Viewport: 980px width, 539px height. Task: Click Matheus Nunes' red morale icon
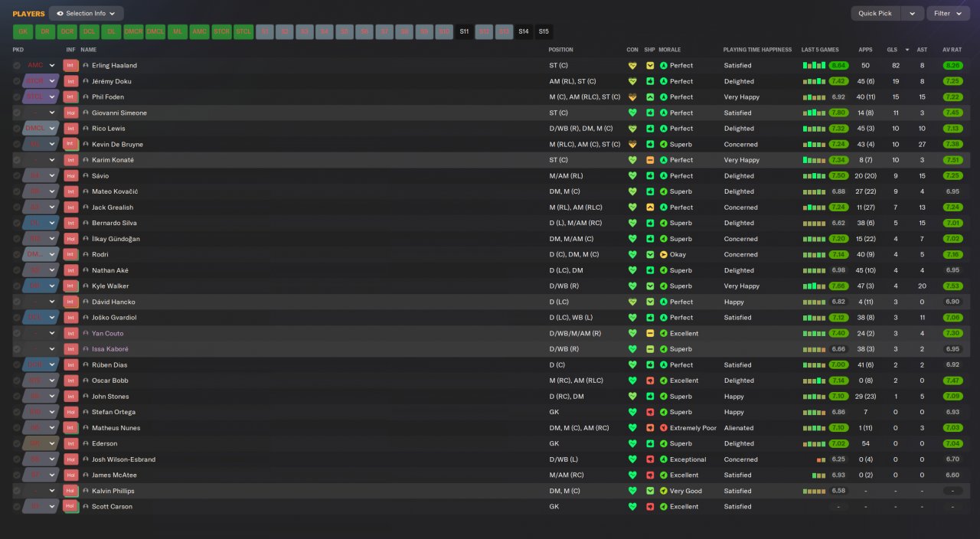664,428
